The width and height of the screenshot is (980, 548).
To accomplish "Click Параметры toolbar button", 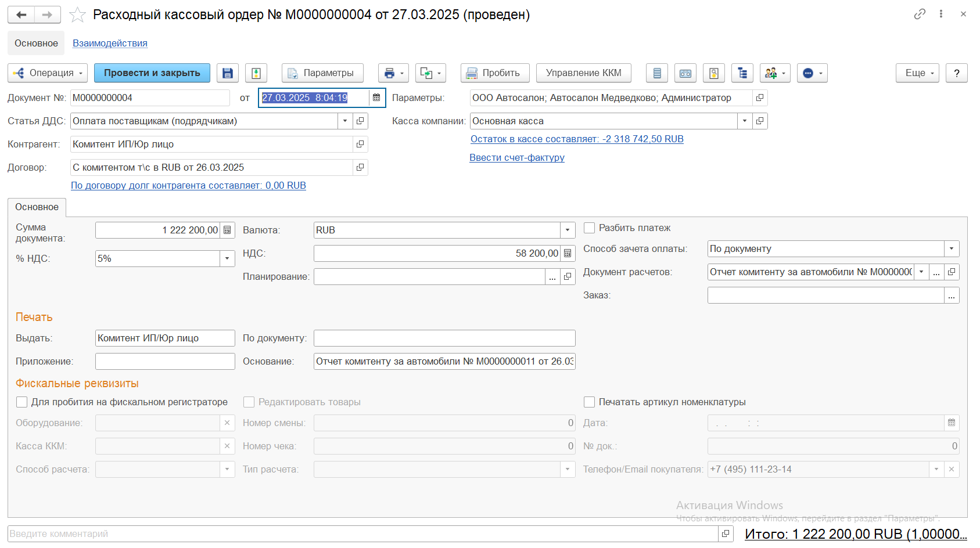I will pos(322,73).
